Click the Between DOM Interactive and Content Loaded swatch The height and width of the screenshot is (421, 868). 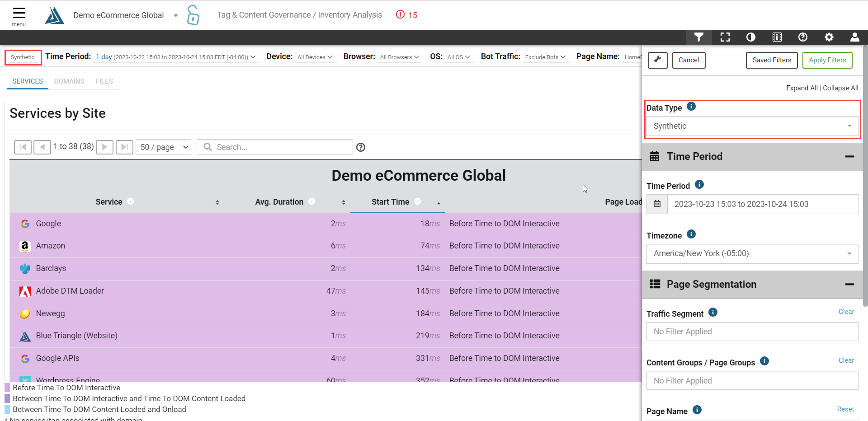[7, 398]
